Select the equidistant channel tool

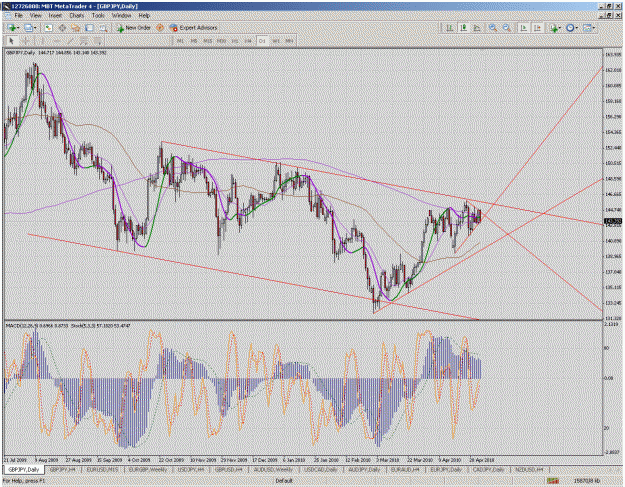(84, 41)
